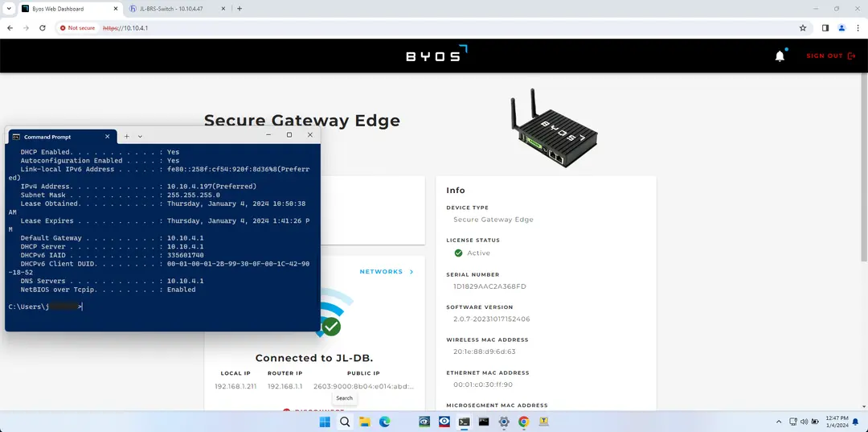Click the Not secure site warning
The image size is (868, 432).
77,27
